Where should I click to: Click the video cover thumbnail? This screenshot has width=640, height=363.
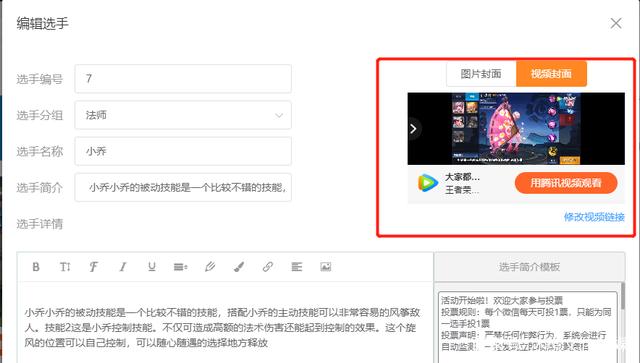click(516, 129)
